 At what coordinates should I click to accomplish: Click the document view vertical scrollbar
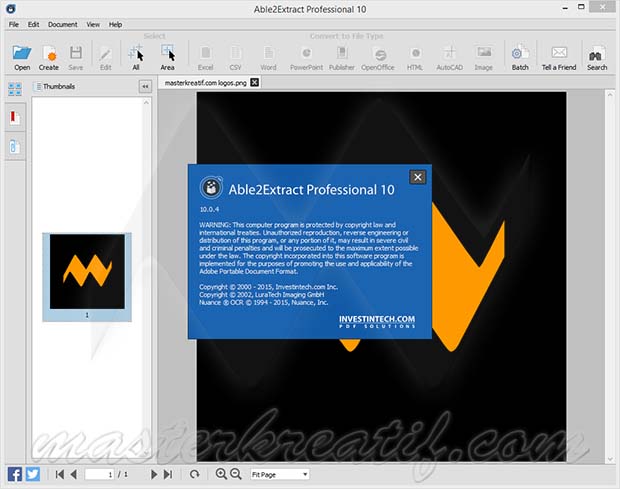tap(610, 277)
